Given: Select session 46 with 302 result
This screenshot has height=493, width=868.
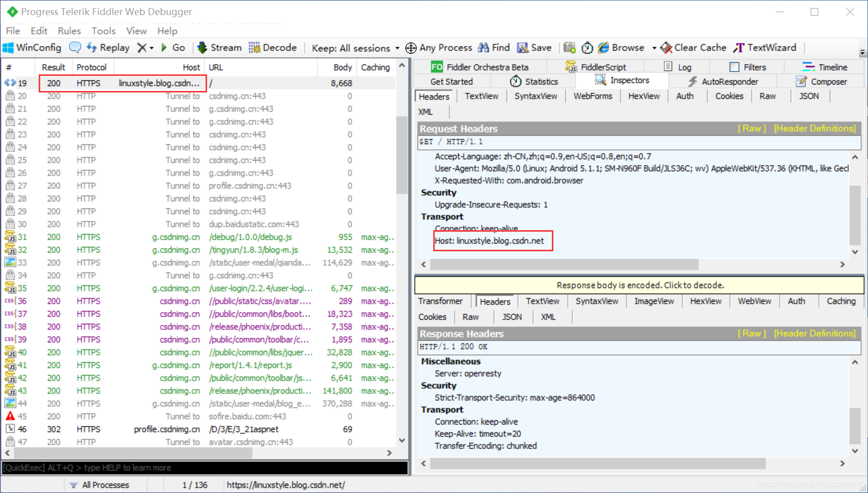Looking at the screenshot, I should pyautogui.click(x=199, y=429).
